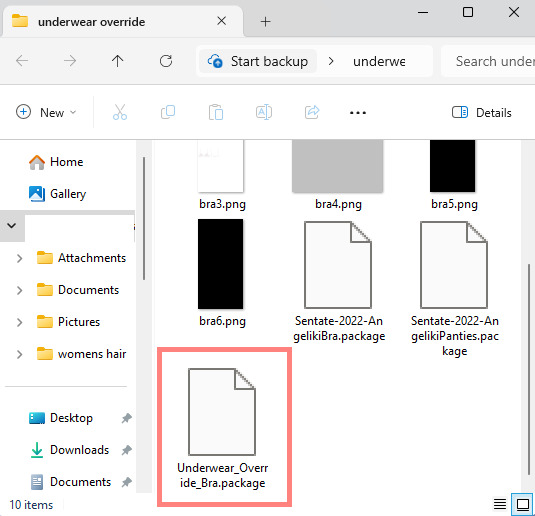Image resolution: width=535 pixels, height=516 pixels.
Task: Go forward in navigation history
Action: (x=70, y=61)
